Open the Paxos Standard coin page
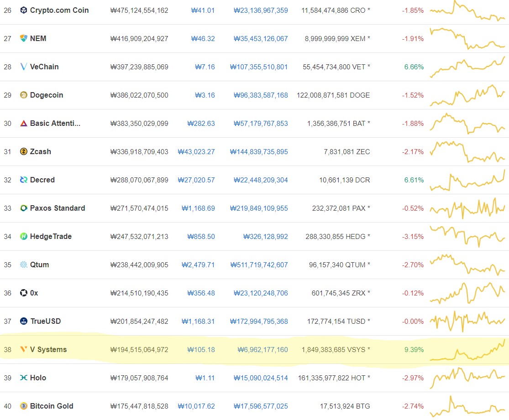The width and height of the screenshot is (509, 420). (x=58, y=208)
